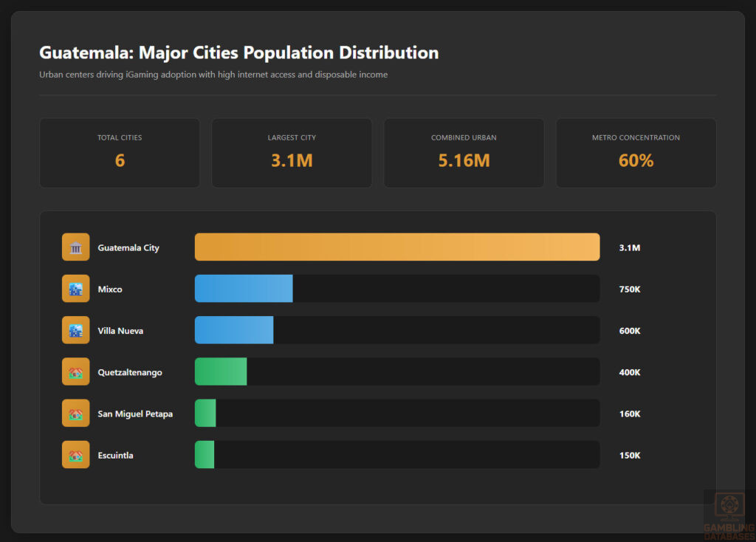The width and height of the screenshot is (756, 542).
Task: Select the subtitle about iGaming adoption
Action: coord(213,75)
